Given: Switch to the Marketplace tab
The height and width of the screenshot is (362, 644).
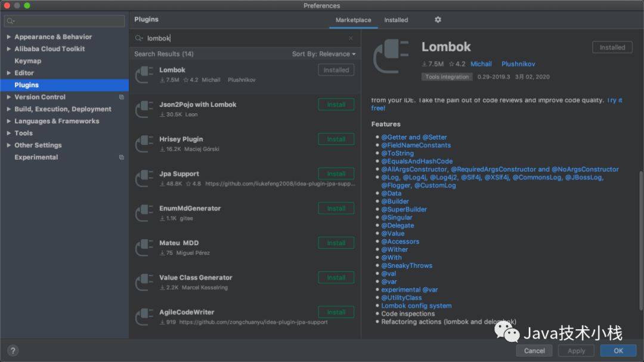Looking at the screenshot, I should pyautogui.click(x=353, y=20).
